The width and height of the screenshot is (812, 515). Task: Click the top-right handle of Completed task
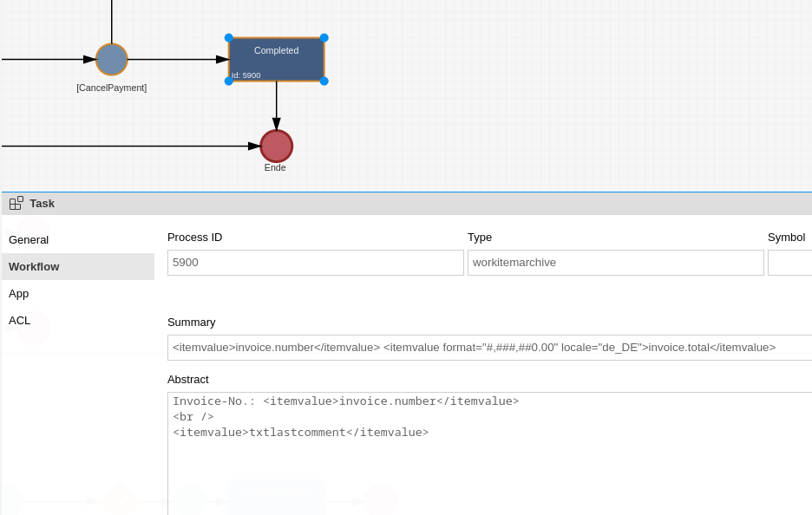pyautogui.click(x=324, y=38)
